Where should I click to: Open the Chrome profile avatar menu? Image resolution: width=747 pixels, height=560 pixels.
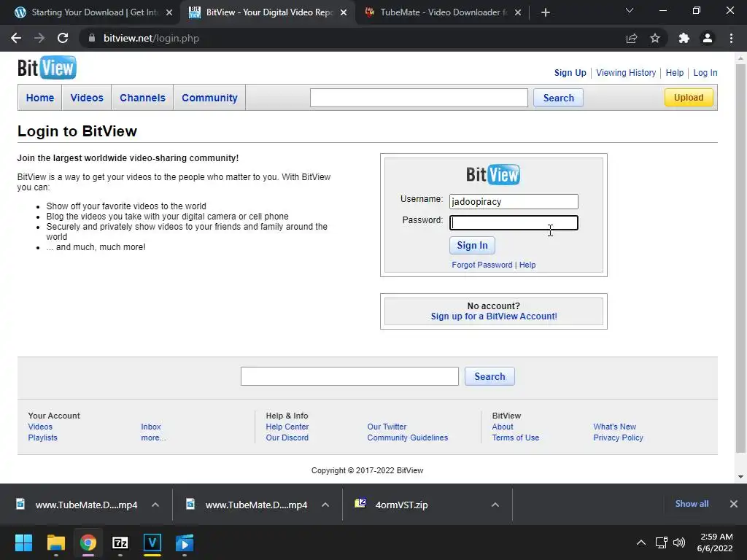tap(708, 38)
